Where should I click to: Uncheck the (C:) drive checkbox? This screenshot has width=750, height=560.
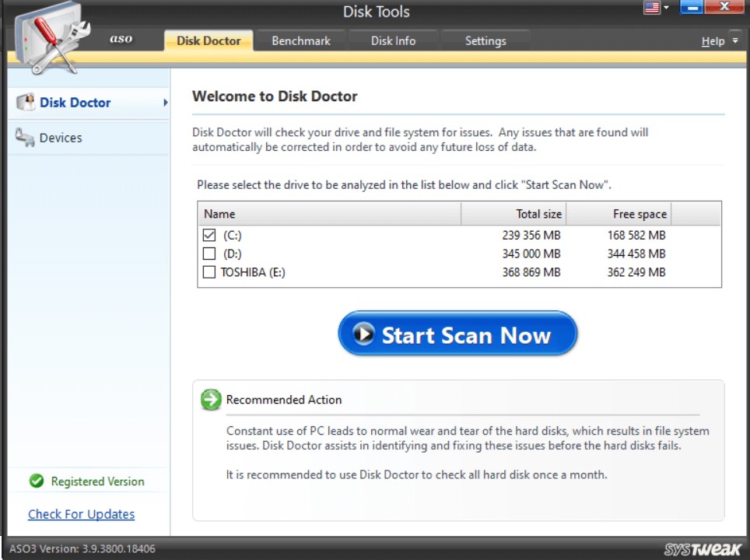coord(209,235)
